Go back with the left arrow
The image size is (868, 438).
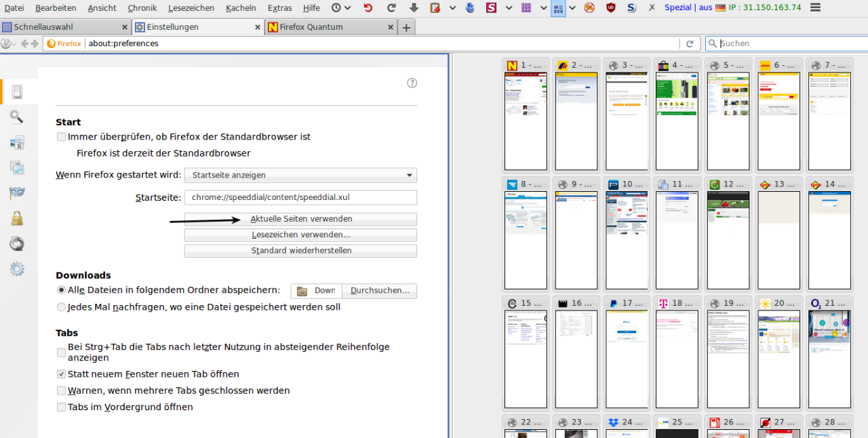[x=24, y=43]
